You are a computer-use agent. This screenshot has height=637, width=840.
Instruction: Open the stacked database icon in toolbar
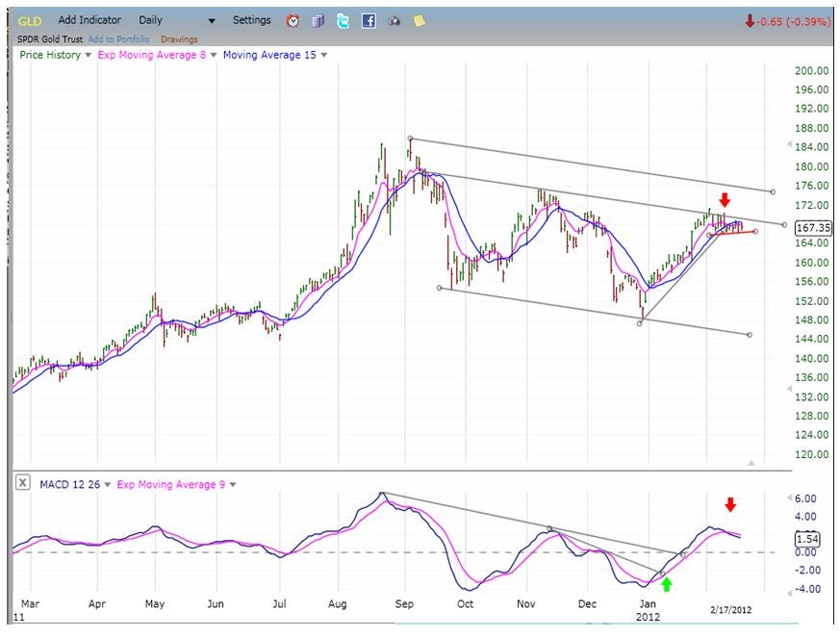click(x=318, y=21)
